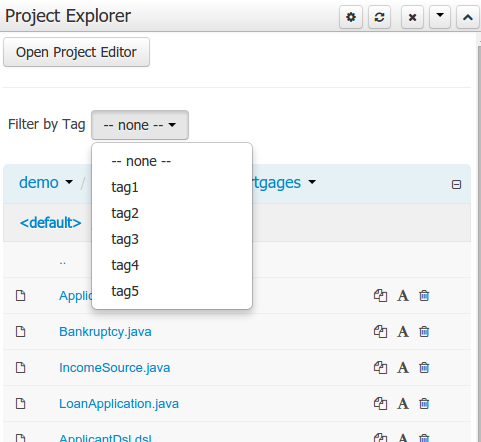This screenshot has height=442, width=481.
Task: Delete LoanApplication.java with trash icon
Action: (424, 404)
